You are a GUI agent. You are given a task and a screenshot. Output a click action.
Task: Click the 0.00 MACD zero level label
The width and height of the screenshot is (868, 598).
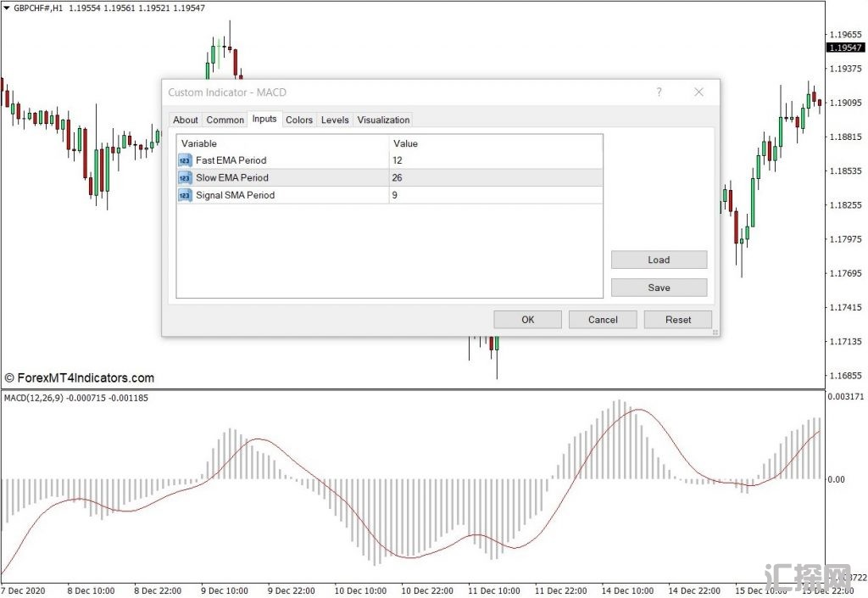coord(836,479)
